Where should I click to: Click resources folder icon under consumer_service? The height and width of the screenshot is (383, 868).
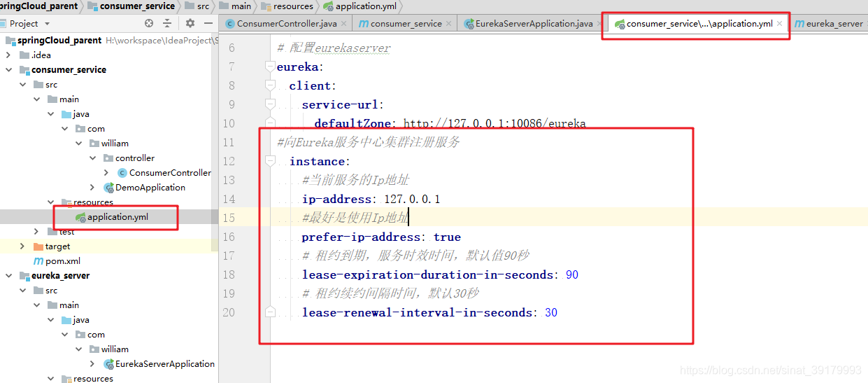[x=66, y=202]
